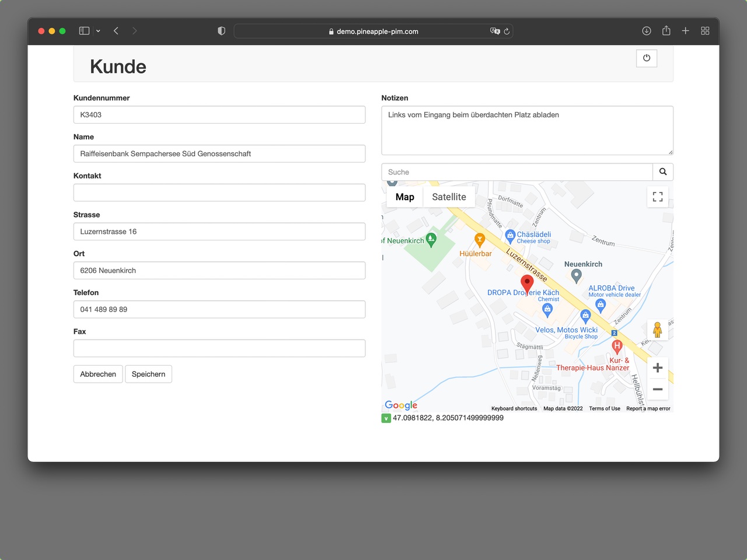Toggle map fullscreen view

pyautogui.click(x=658, y=197)
